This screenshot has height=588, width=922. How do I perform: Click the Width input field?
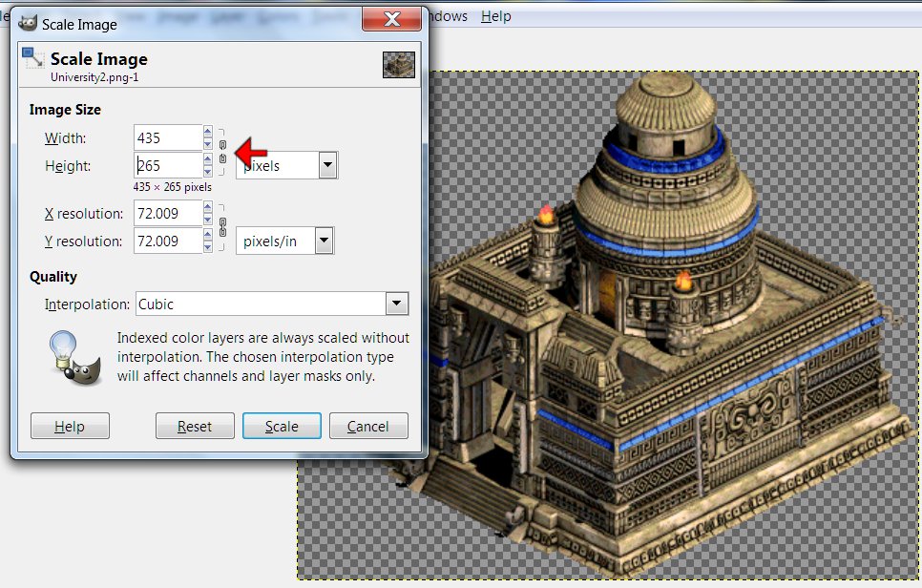tap(167, 138)
